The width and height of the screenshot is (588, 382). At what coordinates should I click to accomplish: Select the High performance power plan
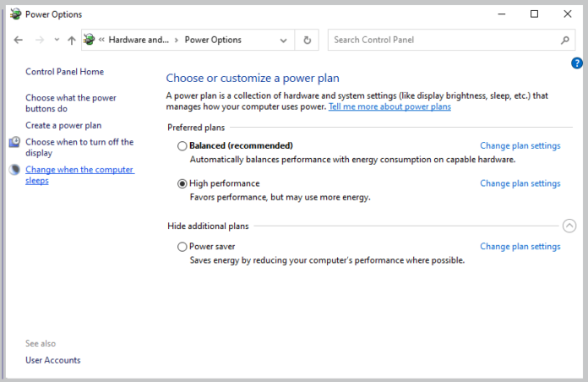182,183
